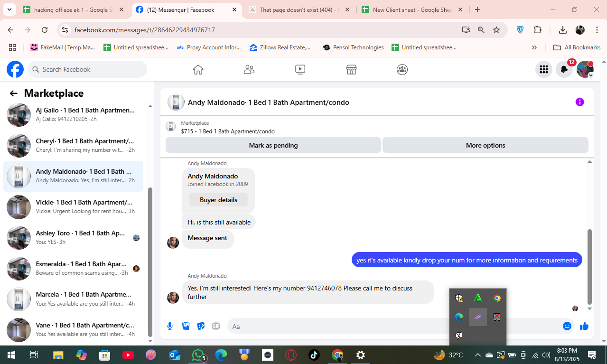The width and height of the screenshot is (607, 364).
Task: Click Mark as pending button
Action: (x=273, y=145)
